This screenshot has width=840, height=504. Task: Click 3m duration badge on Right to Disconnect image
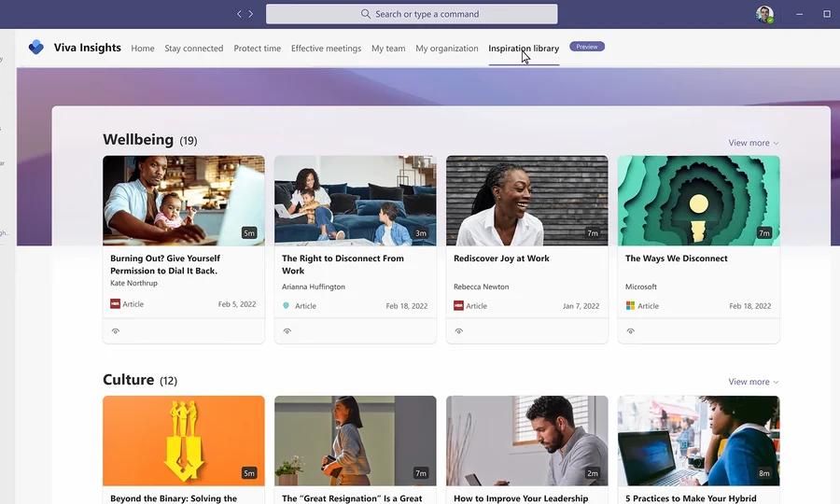pyautogui.click(x=421, y=233)
